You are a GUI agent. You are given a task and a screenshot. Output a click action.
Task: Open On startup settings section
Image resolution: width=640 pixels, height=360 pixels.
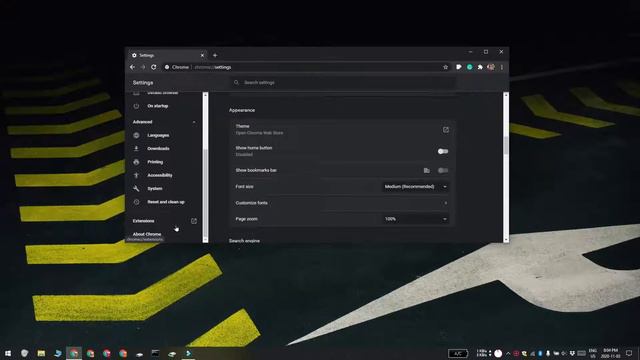[158, 106]
